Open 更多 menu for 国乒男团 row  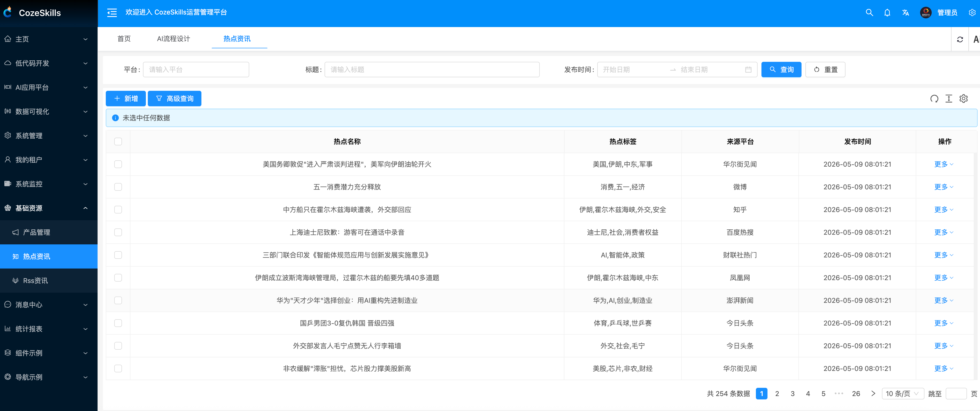tap(944, 323)
